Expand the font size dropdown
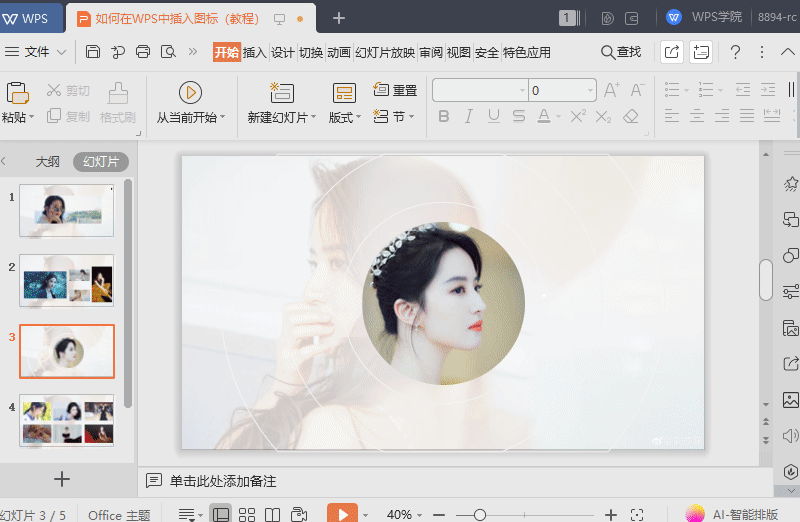800x522 pixels. click(590, 90)
